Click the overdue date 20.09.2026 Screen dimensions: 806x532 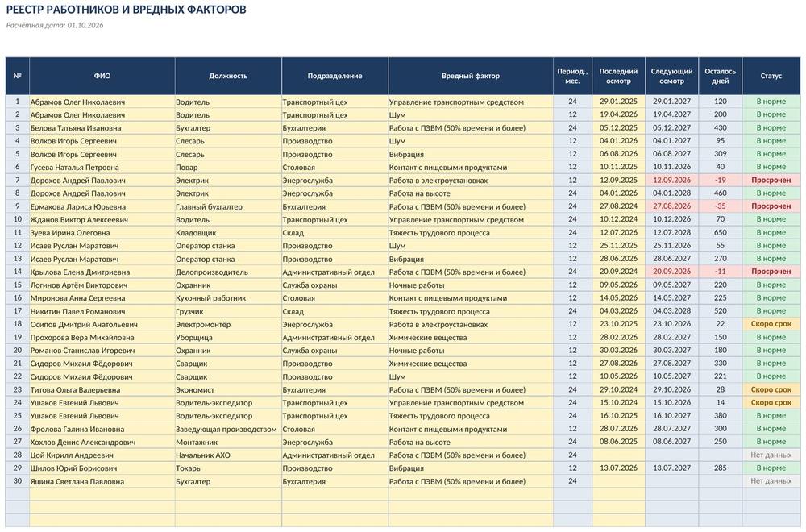(672, 272)
